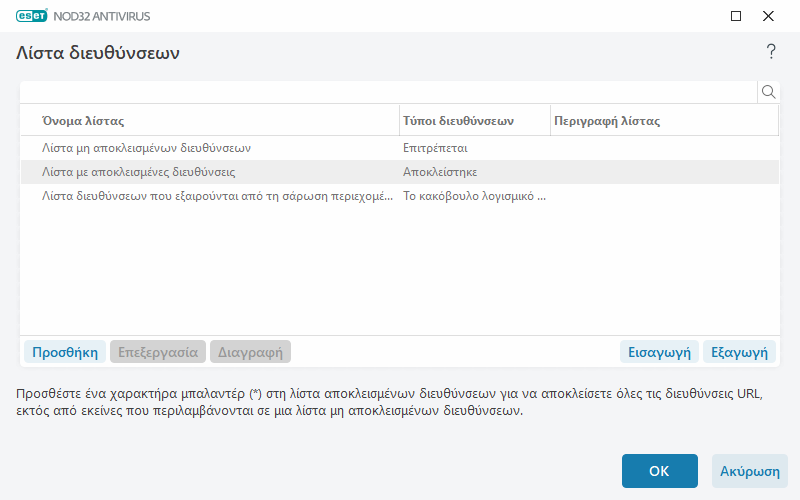800x500 pixels.
Task: Confirm with the OK button
Action: [659, 471]
